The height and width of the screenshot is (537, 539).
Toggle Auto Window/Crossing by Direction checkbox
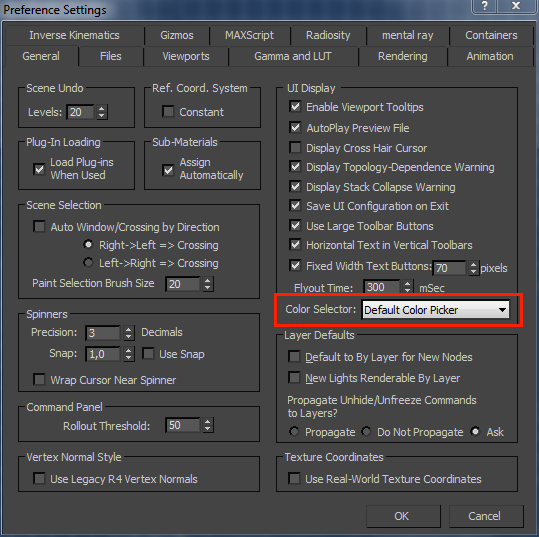tap(39, 227)
